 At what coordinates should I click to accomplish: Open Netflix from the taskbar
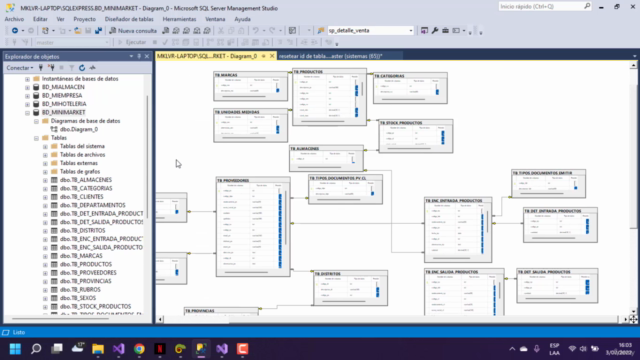tap(160, 349)
